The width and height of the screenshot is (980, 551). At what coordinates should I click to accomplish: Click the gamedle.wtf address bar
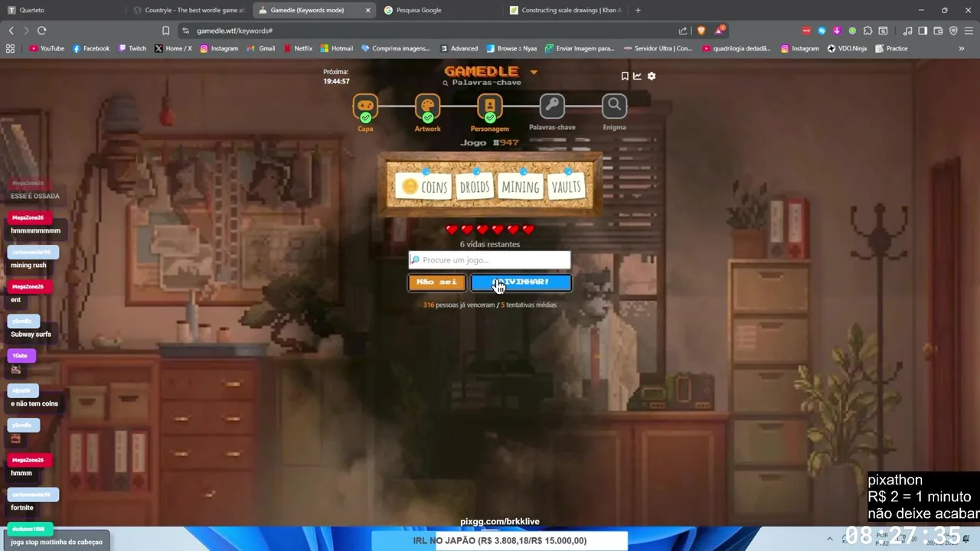pos(429,31)
